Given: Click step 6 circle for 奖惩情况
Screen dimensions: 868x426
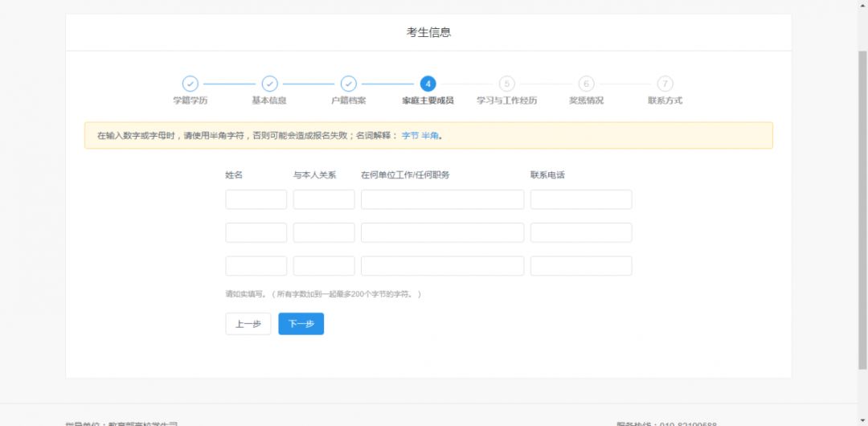Looking at the screenshot, I should 586,84.
